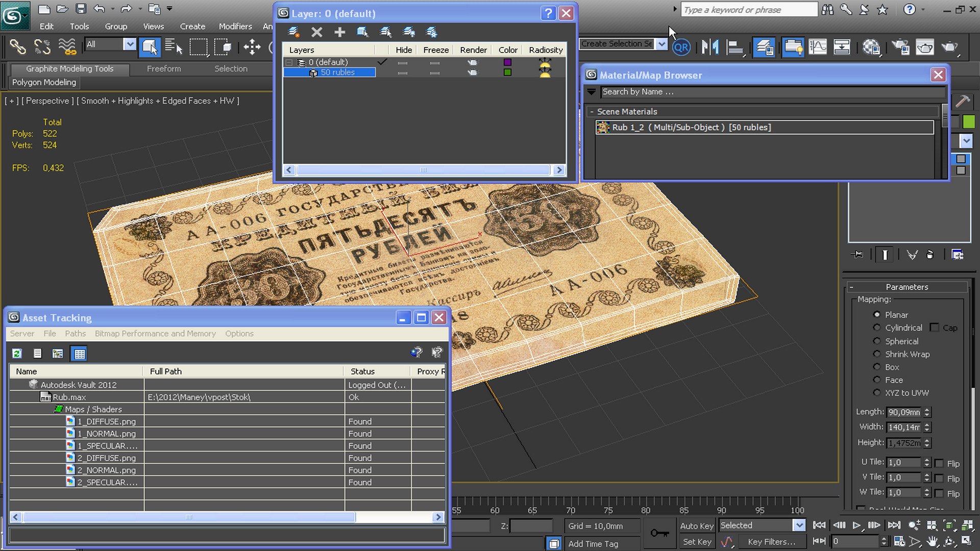
Task: Click Bind to Space Warp icon
Action: [67, 47]
